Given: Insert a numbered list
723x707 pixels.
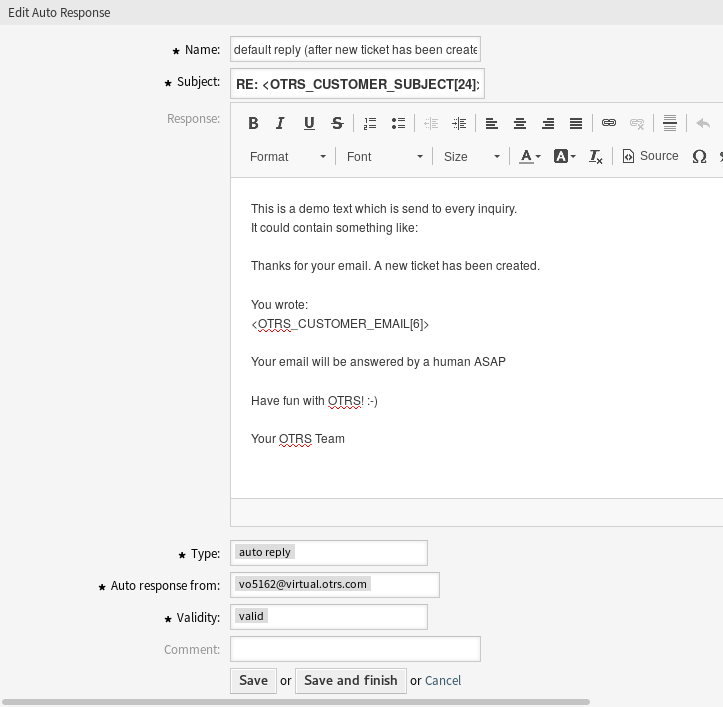Looking at the screenshot, I should pyautogui.click(x=370, y=123).
